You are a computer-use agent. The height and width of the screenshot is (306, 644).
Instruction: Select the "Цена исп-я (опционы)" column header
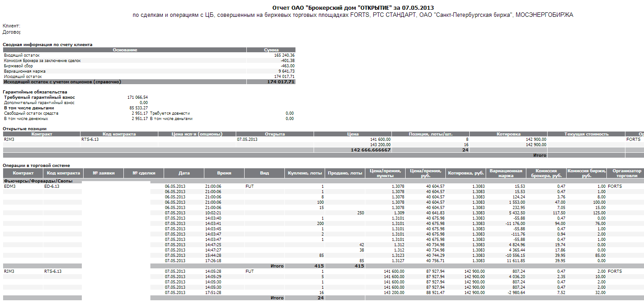197,134
